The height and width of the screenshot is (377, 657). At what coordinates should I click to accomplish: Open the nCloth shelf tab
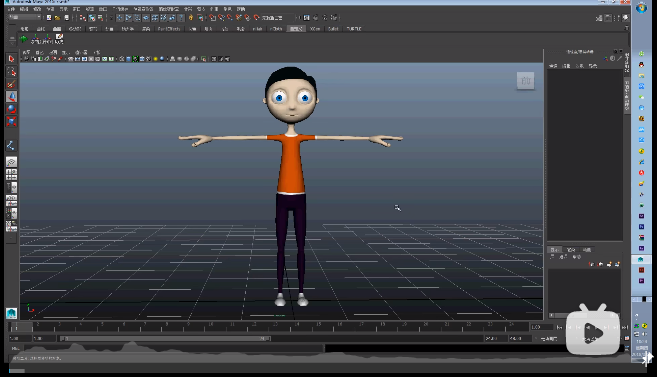pyautogui.click(x=276, y=28)
